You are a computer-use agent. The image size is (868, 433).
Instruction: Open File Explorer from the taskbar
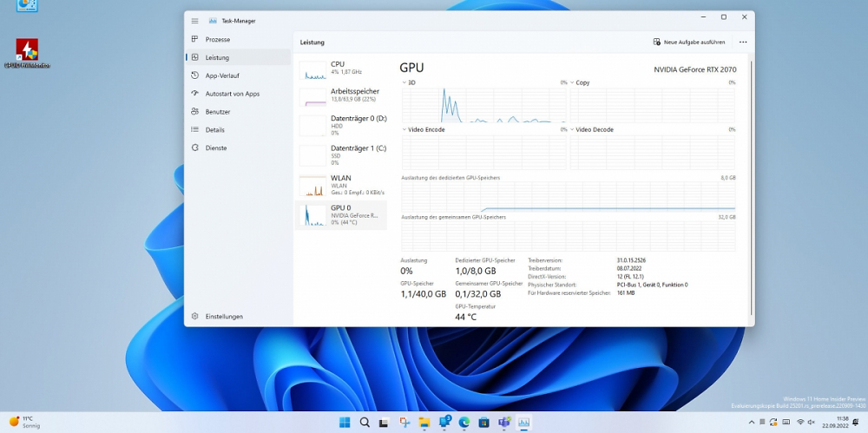coord(424,423)
